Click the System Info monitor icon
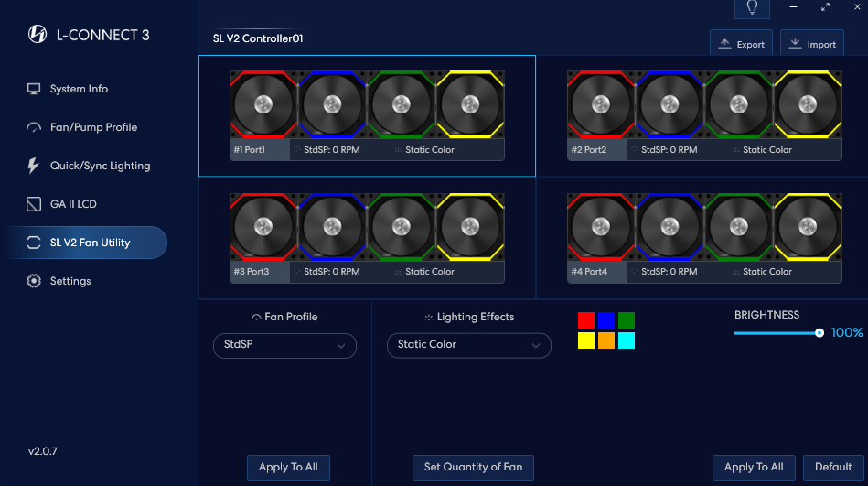Screen dimensions: 868x486 [34, 89]
